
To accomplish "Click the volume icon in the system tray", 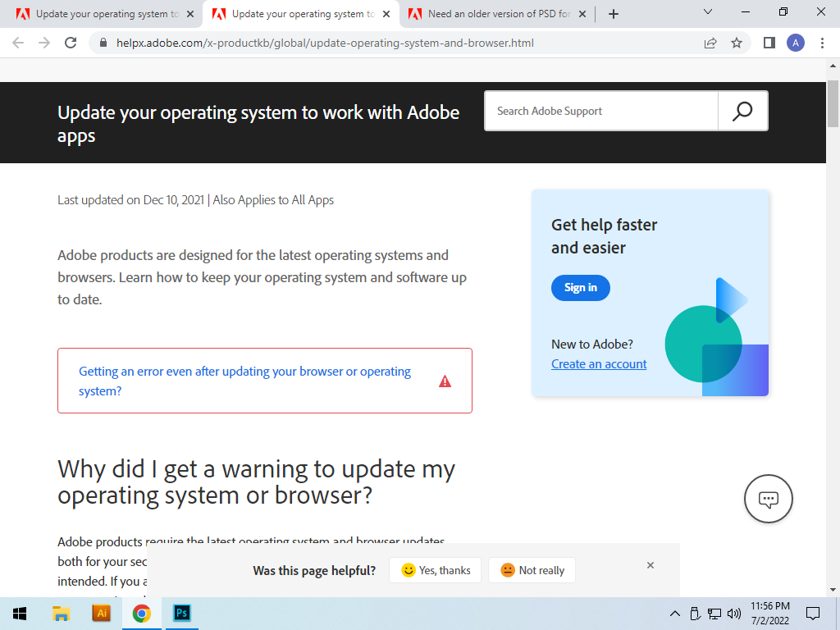I will pos(734,614).
